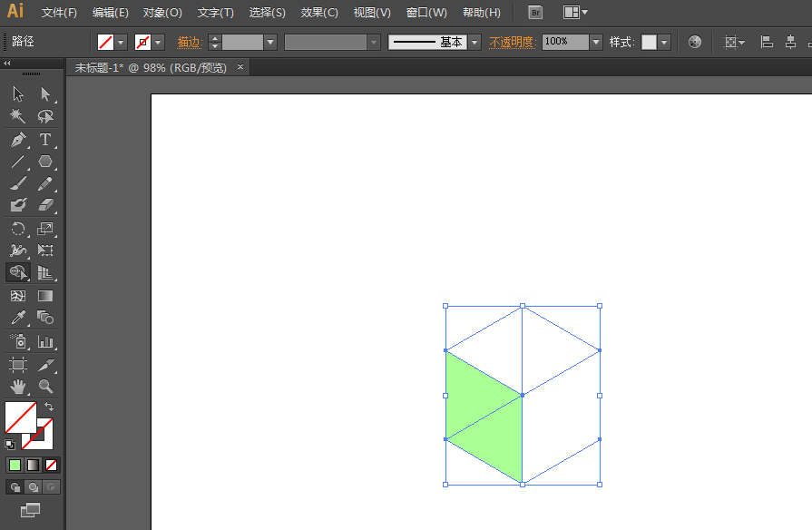Open the stroke style 基本 dropdown

tap(474, 42)
